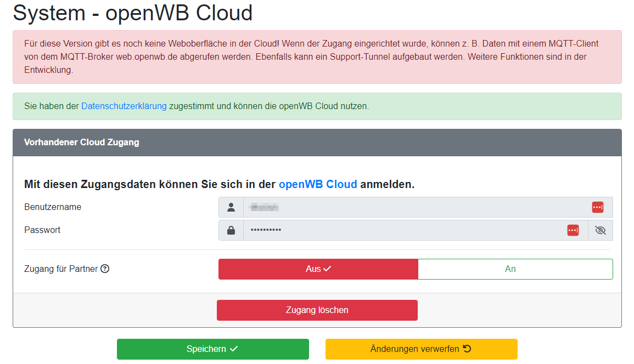Click the Zugang für Partner label
Screen dimensions: 634x364
(x=61, y=269)
